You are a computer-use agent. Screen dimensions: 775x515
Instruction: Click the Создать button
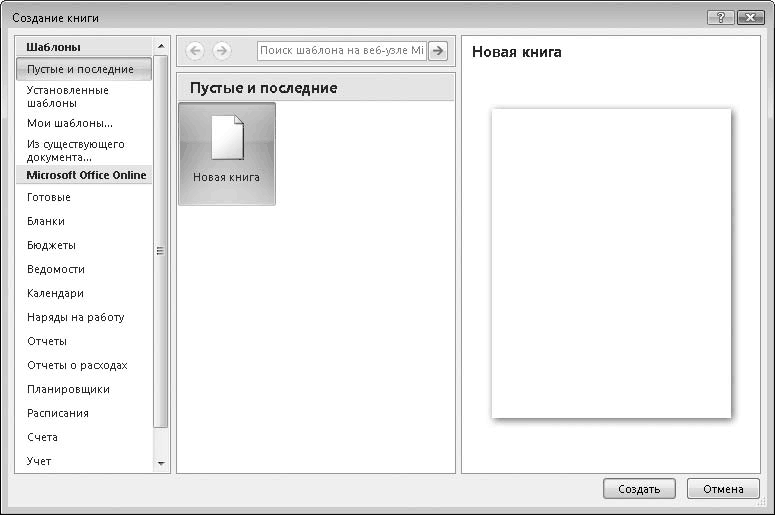coord(639,489)
